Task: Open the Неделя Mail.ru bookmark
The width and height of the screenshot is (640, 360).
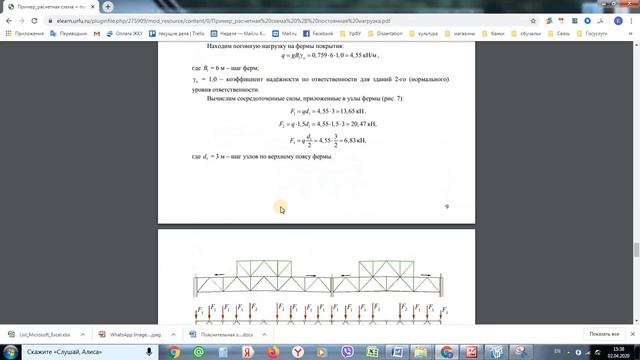Action: click(x=238, y=33)
